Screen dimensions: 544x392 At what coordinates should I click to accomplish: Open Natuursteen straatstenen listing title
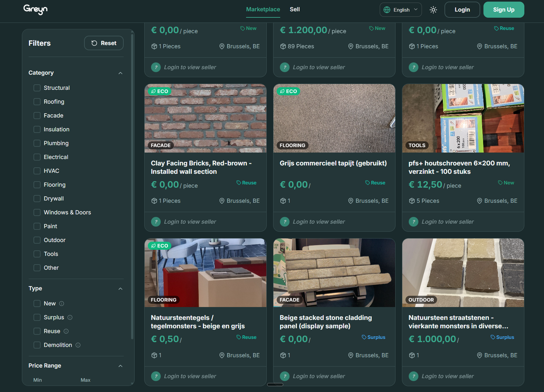458,322
